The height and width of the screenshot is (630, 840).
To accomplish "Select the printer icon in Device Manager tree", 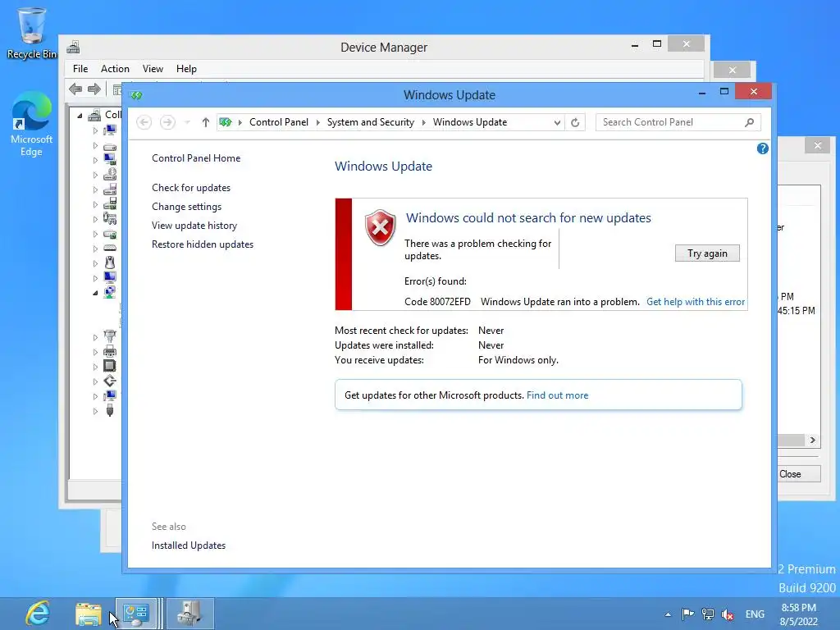I will tap(110, 351).
